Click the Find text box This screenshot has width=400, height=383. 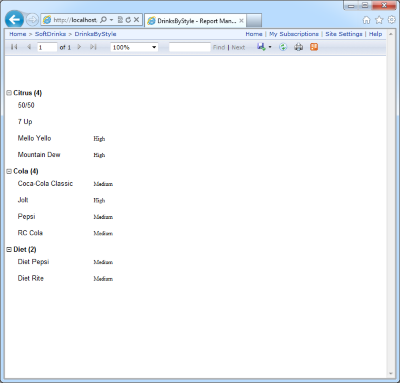[x=190, y=47]
